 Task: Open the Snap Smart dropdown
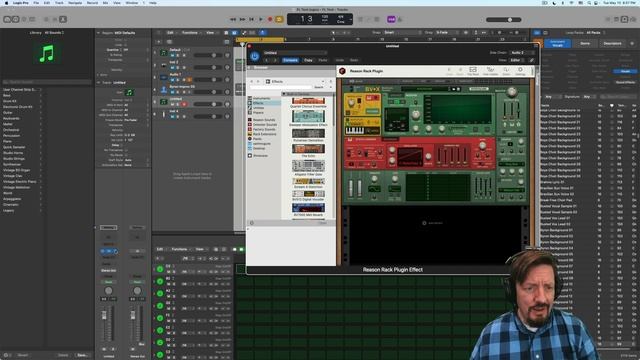pyautogui.click(x=403, y=33)
